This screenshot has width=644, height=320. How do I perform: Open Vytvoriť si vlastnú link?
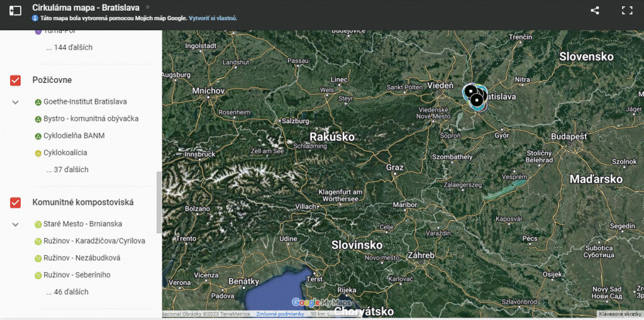point(213,18)
